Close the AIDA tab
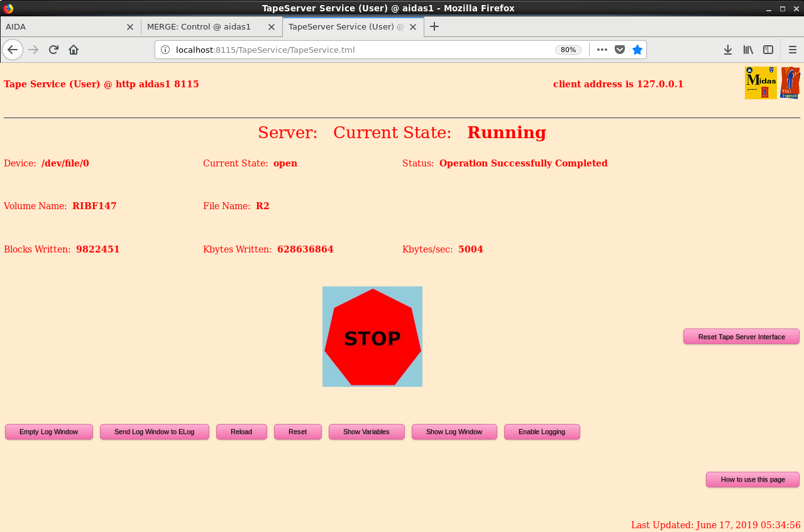804x532 pixels. pos(130,27)
